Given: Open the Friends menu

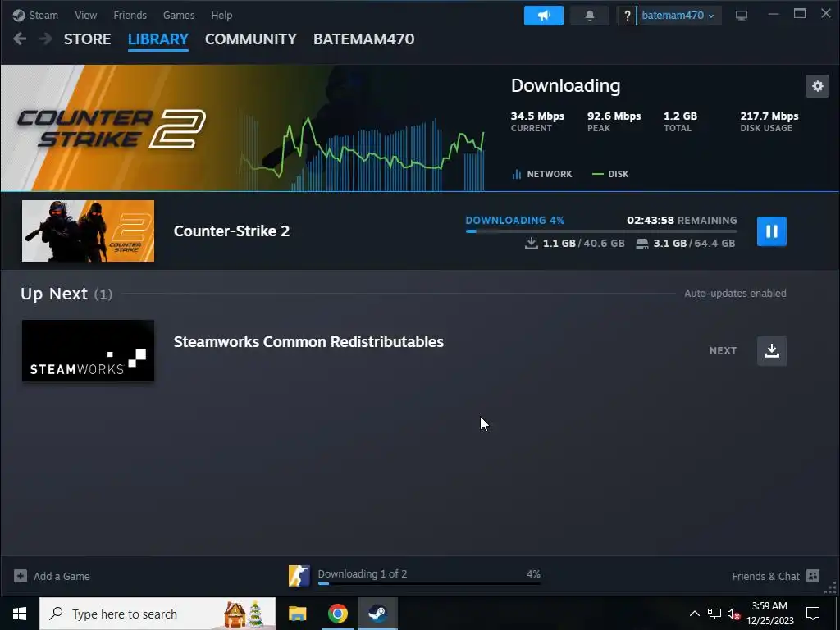Looking at the screenshot, I should point(130,15).
